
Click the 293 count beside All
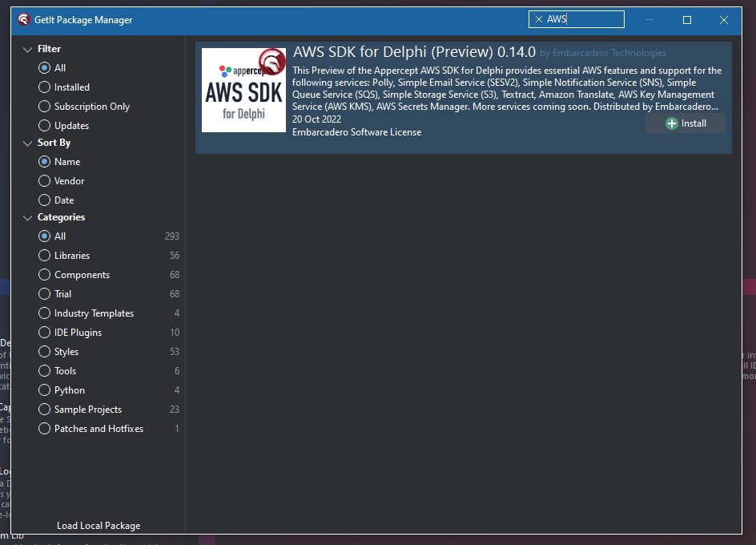[x=171, y=236]
